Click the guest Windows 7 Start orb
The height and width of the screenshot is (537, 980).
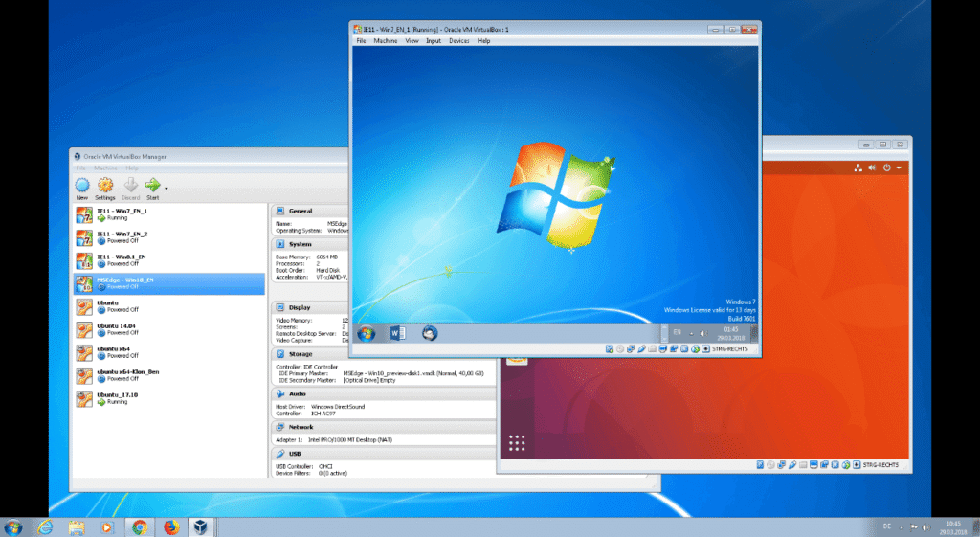tap(366, 333)
